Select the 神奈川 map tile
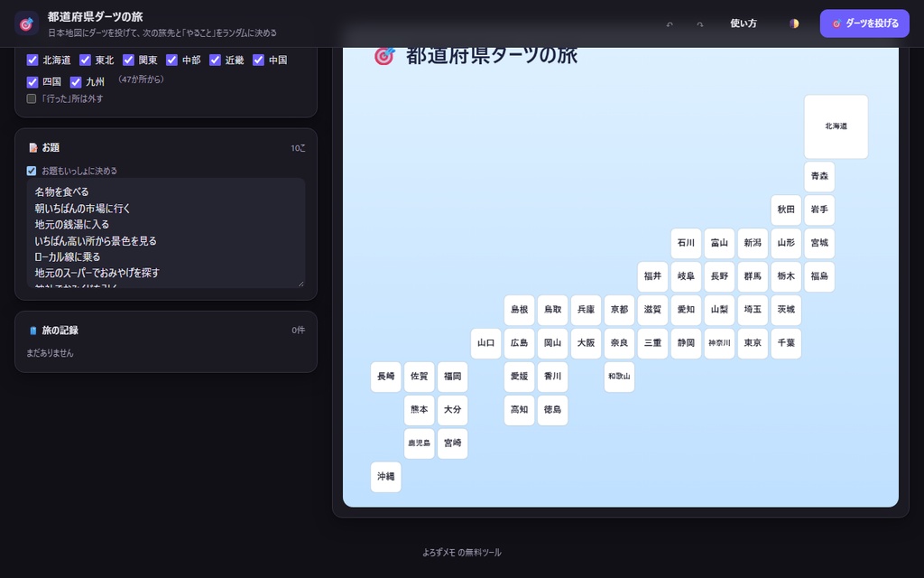924x578 pixels. pyautogui.click(x=719, y=343)
